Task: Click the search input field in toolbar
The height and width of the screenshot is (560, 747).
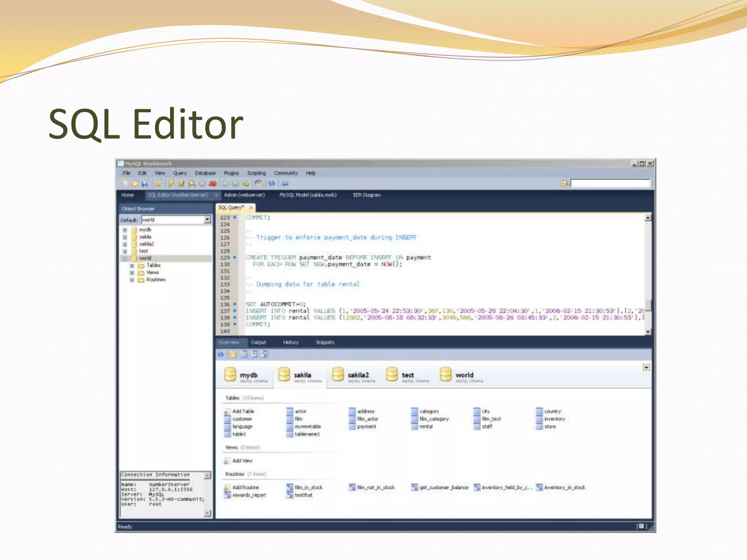Action: 610,183
